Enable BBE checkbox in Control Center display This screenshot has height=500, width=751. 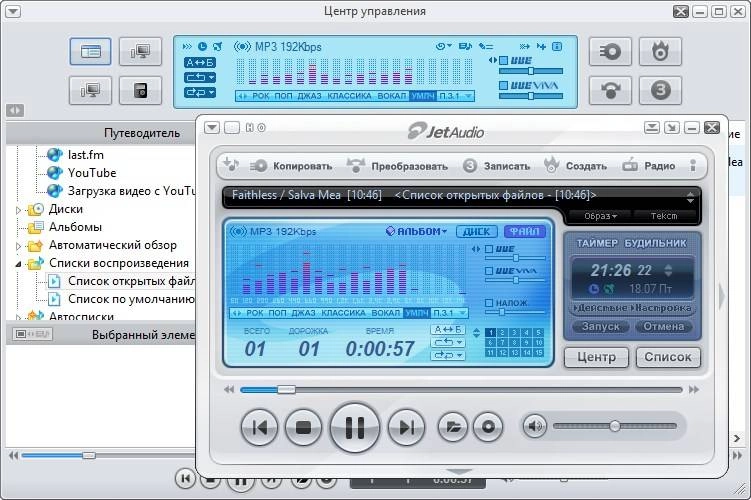[503, 61]
